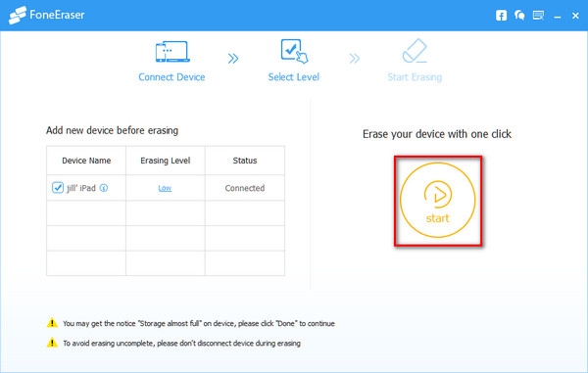This screenshot has width=588, height=373.
Task: Click the Device Name column header
Action: click(86, 161)
